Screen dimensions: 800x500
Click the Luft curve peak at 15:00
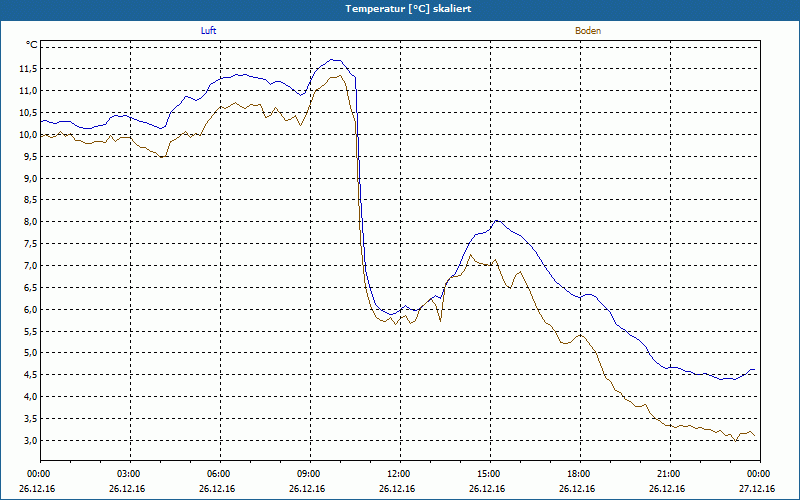496,221
